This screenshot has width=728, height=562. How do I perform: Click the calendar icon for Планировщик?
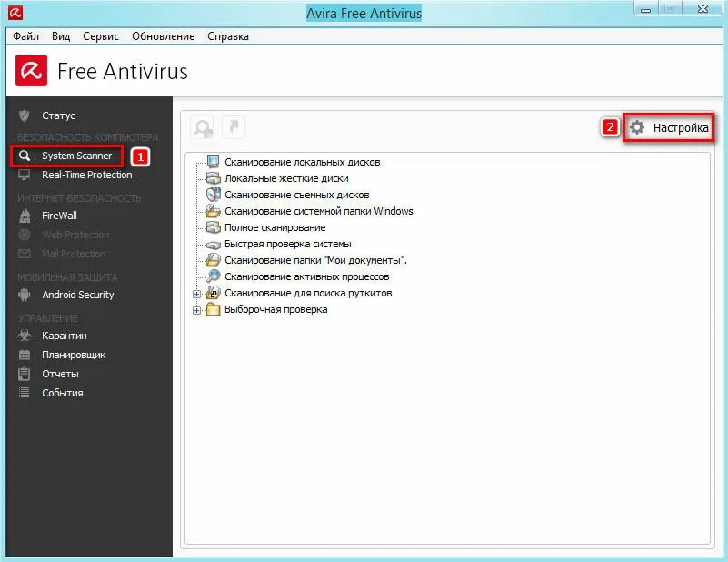(25, 355)
